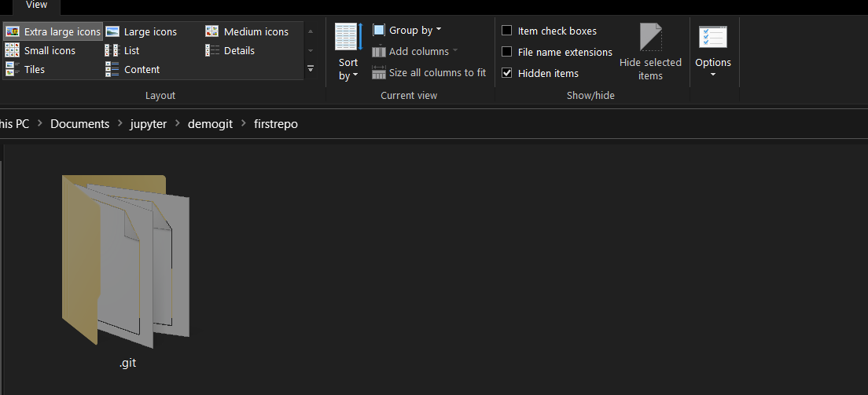Viewport: 868px width, 395px height.
Task: Expand the layout gallery more arrow
Action: [311, 69]
